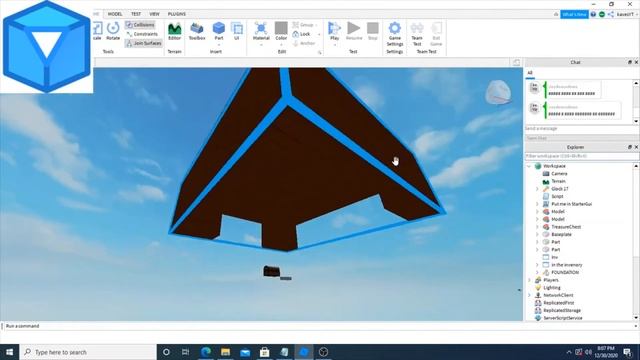Click the share icon in top bar
Viewport: 640px width, 360px height.
(611, 14)
